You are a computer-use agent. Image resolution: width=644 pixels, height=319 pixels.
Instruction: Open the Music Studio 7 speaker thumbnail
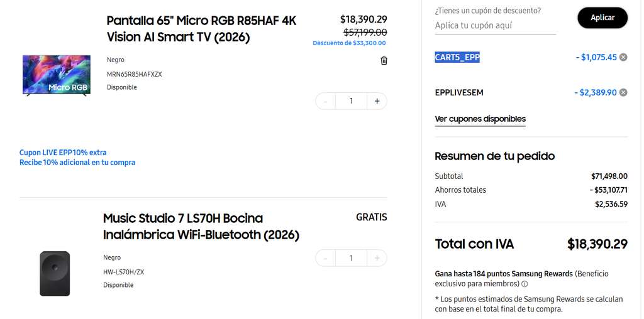click(x=55, y=274)
